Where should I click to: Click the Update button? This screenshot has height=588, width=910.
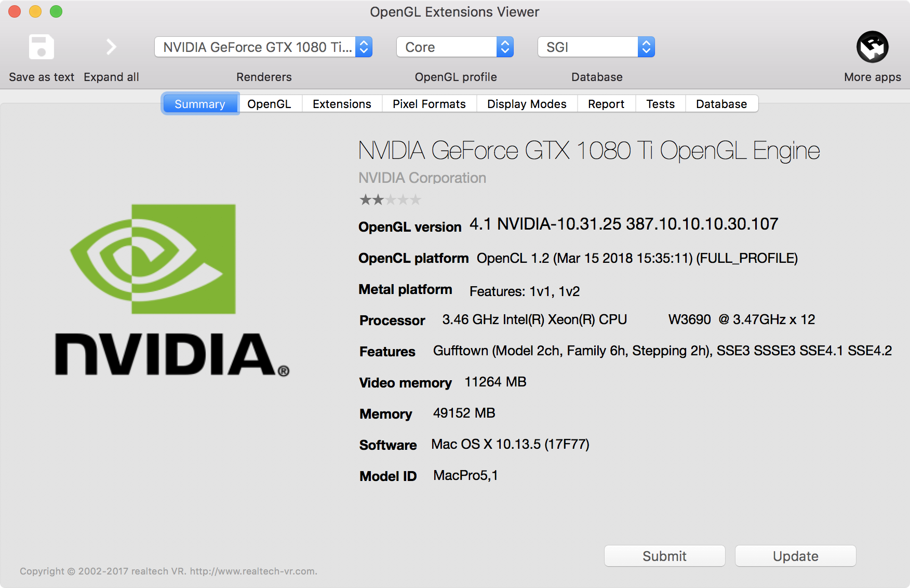[x=795, y=556]
